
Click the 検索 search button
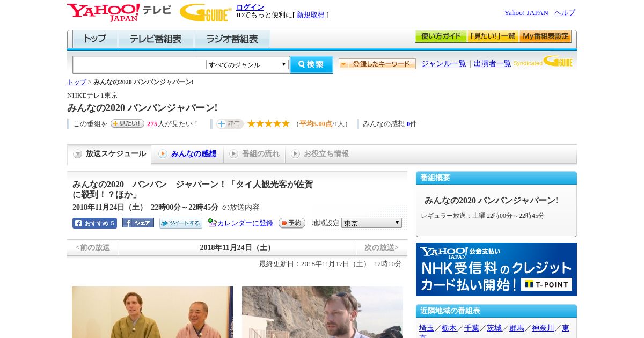[x=311, y=64]
